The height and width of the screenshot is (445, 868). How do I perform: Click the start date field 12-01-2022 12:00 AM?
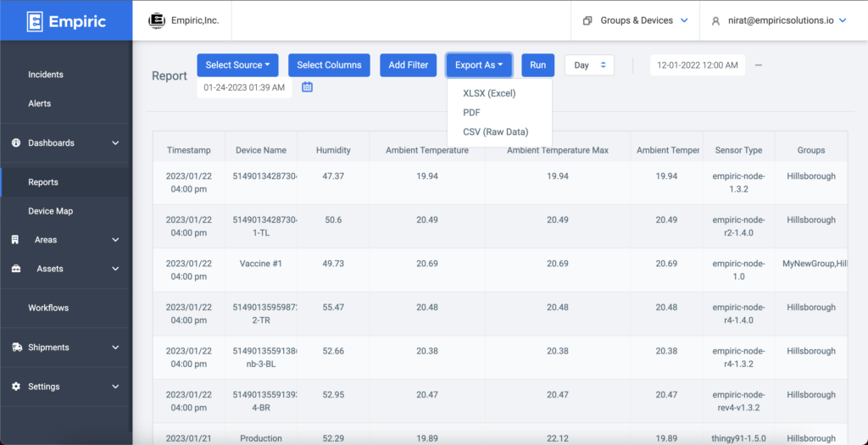[x=698, y=64]
